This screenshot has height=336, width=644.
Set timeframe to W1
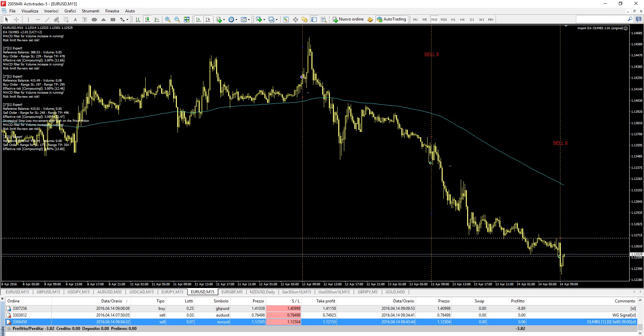pyautogui.click(x=482, y=19)
